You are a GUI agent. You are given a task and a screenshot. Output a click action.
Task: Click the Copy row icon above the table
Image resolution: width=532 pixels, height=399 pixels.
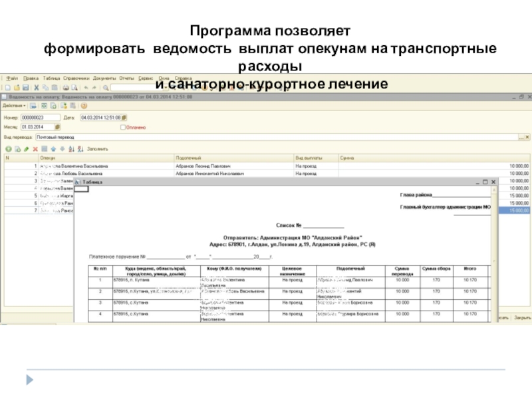[18, 149]
